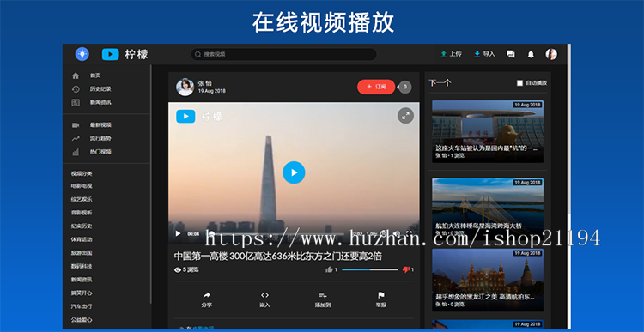Open 最新视频 latest videos
Screen dimensions: 644x332
point(100,124)
